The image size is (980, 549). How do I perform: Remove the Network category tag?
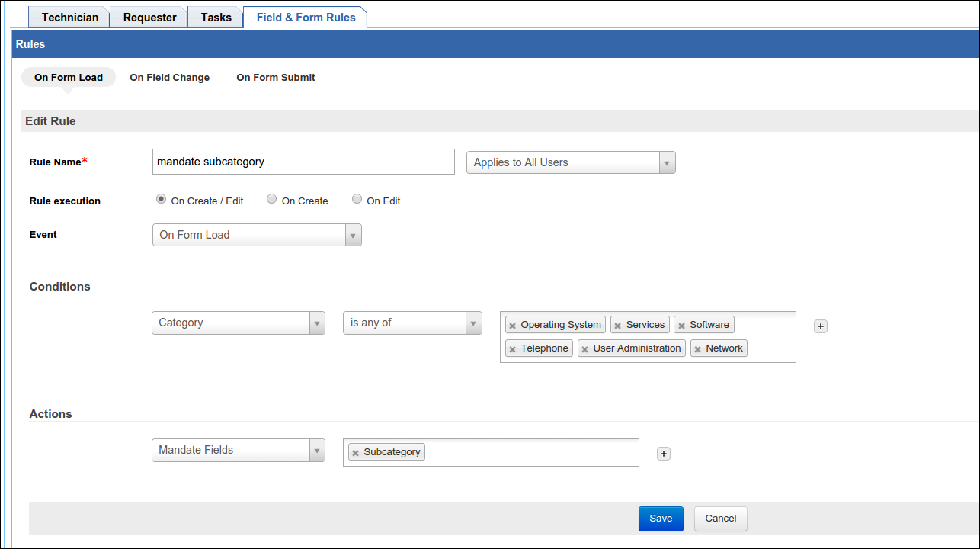click(x=697, y=349)
